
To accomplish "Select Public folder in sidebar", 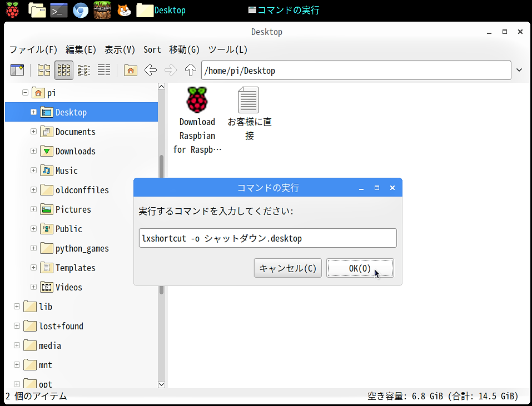I will 61,229.
